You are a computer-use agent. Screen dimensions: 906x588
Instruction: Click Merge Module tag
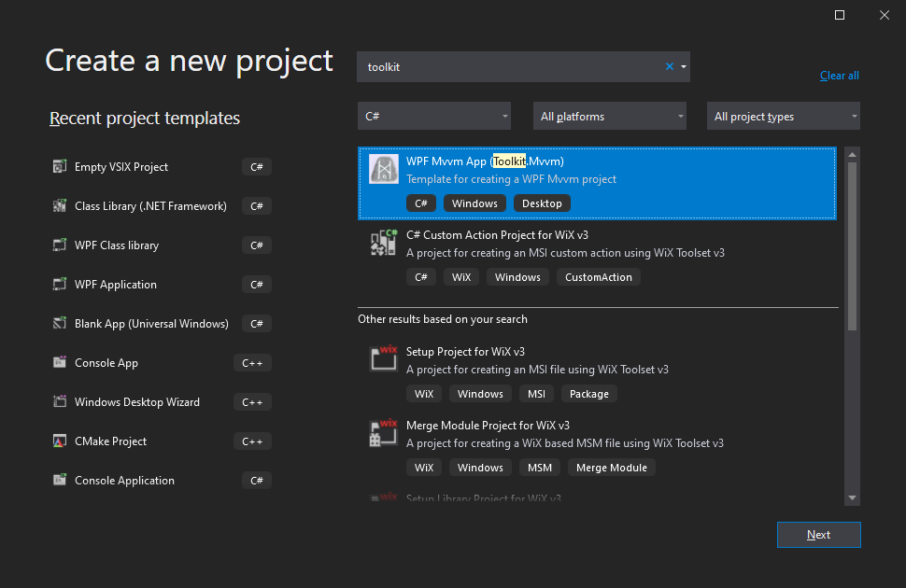point(612,468)
